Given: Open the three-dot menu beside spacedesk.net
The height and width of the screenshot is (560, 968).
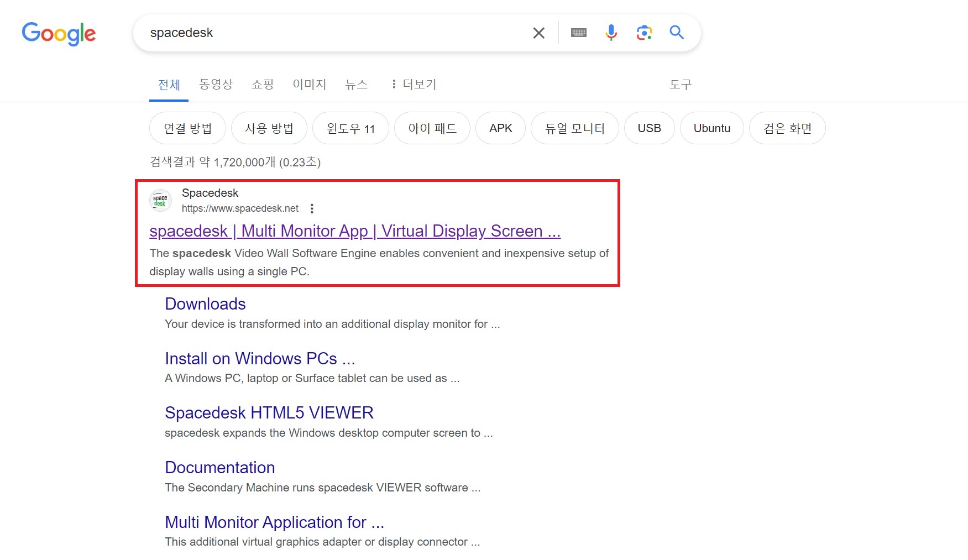Looking at the screenshot, I should click(x=312, y=208).
